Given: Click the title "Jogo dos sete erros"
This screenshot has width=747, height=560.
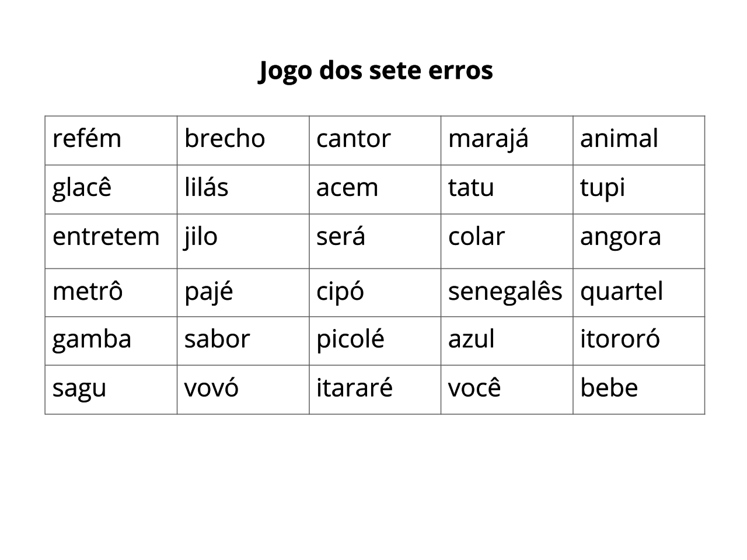Looking at the screenshot, I should 376,71.
